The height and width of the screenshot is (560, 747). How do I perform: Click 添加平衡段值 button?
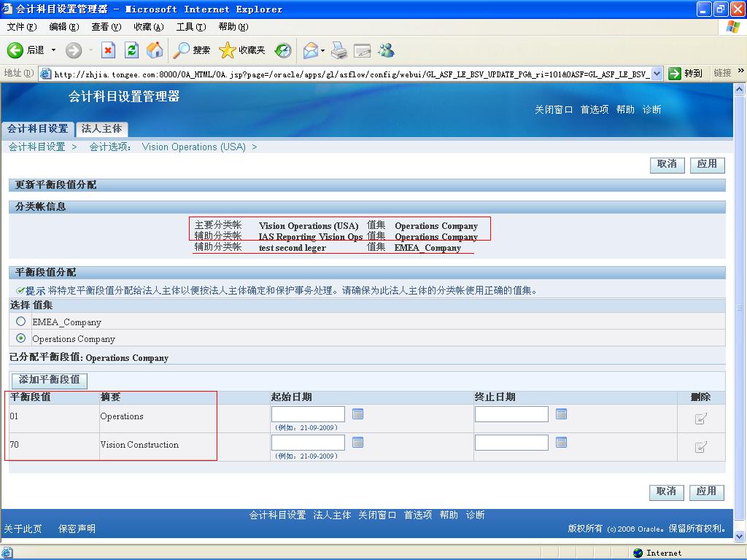[50, 379]
